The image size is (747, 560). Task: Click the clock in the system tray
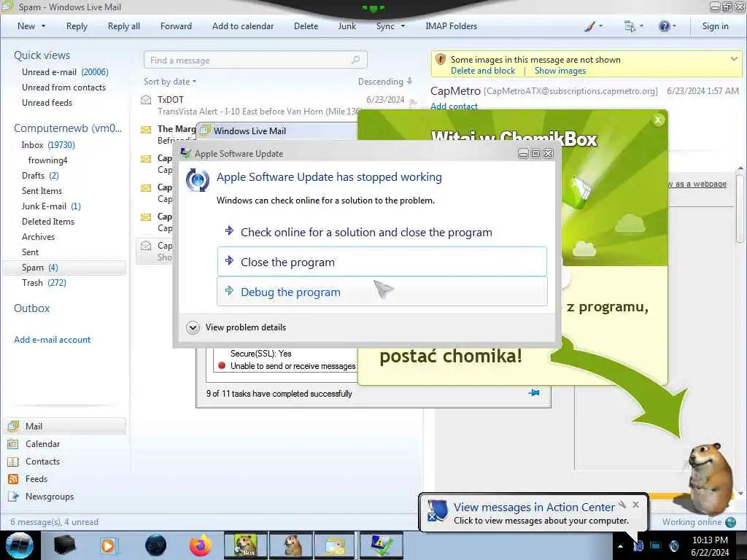point(710,545)
